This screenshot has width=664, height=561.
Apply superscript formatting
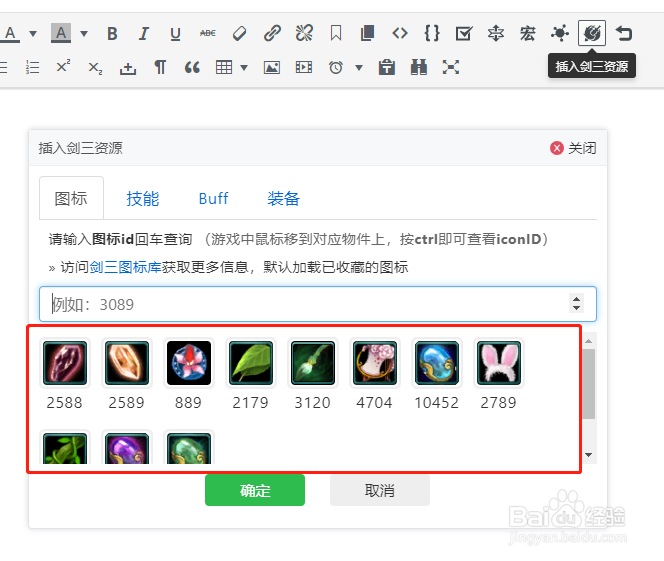[x=63, y=67]
